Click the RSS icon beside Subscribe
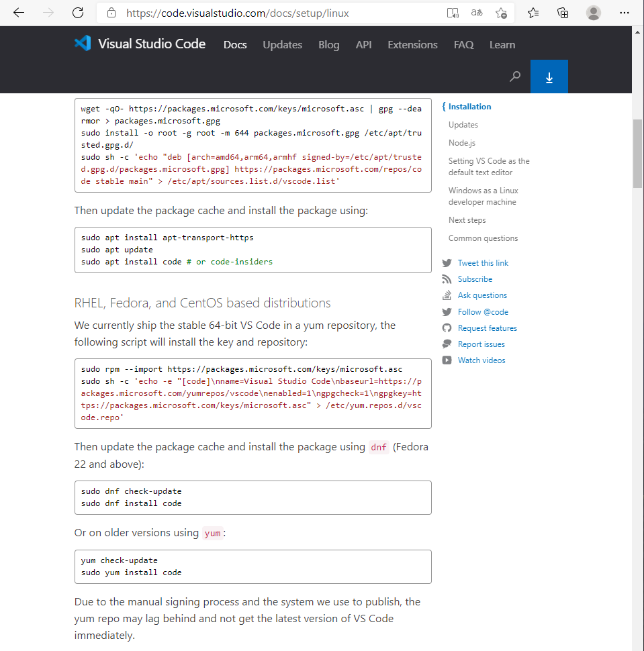The width and height of the screenshot is (644, 651). coord(447,279)
